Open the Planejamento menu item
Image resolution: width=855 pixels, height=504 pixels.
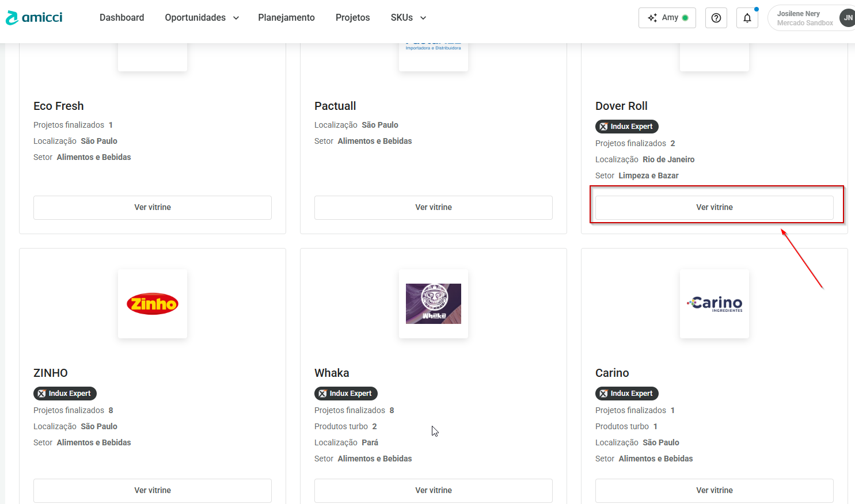pyautogui.click(x=286, y=18)
